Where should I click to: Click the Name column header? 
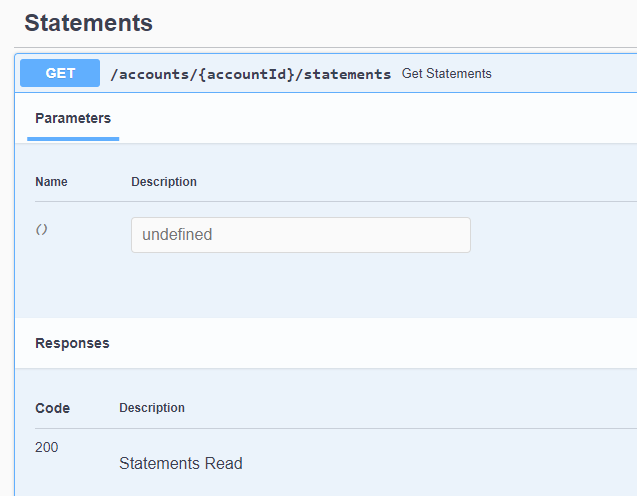pos(51,182)
